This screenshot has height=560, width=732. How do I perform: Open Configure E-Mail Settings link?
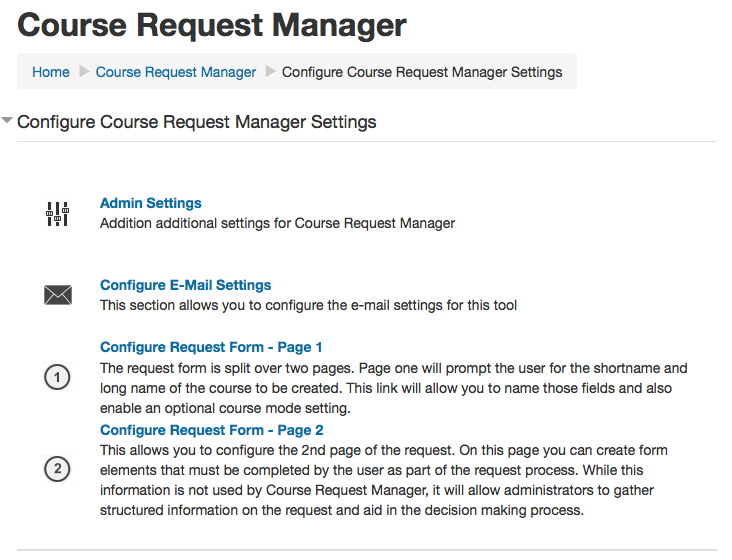point(186,285)
